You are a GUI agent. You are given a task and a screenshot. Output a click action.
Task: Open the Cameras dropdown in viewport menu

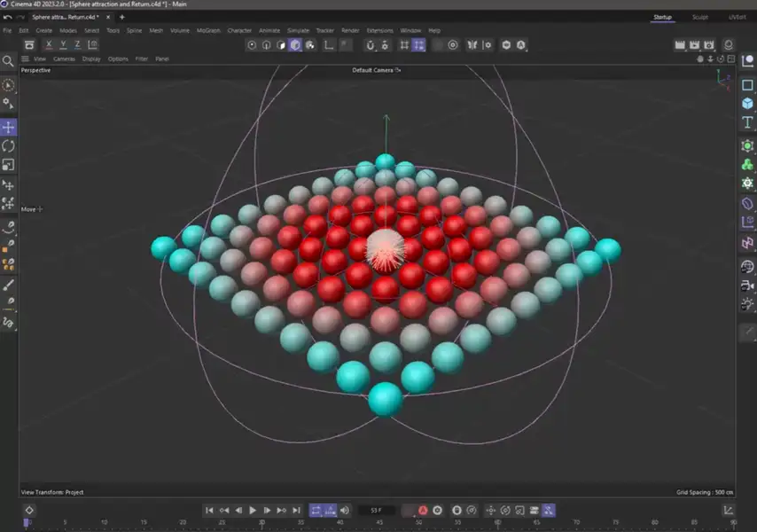click(x=64, y=59)
